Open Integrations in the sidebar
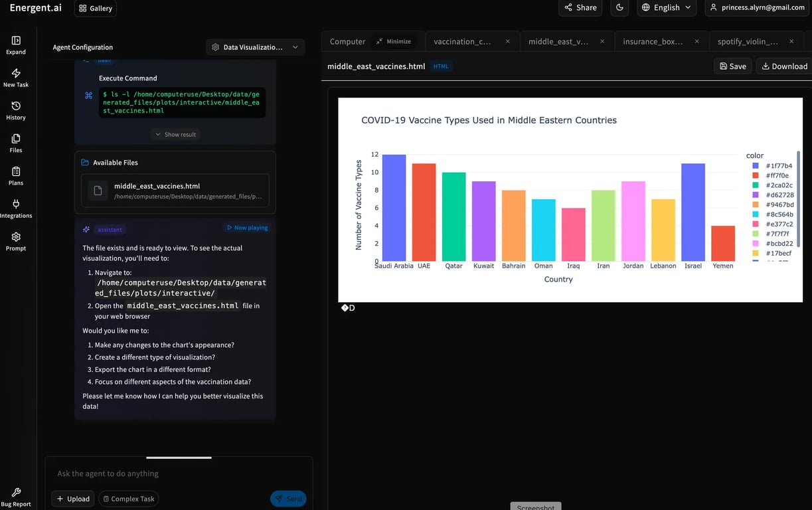The width and height of the screenshot is (812, 510). pyautogui.click(x=16, y=209)
